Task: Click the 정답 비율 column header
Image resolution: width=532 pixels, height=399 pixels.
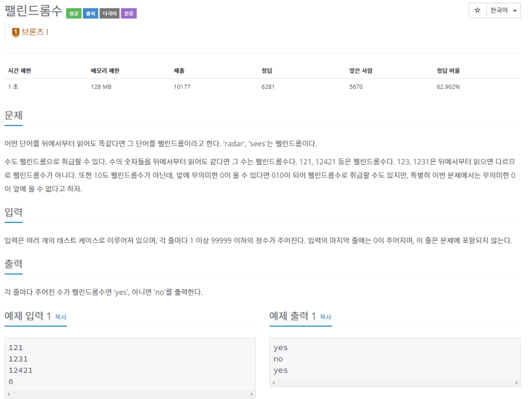Action: [448, 70]
